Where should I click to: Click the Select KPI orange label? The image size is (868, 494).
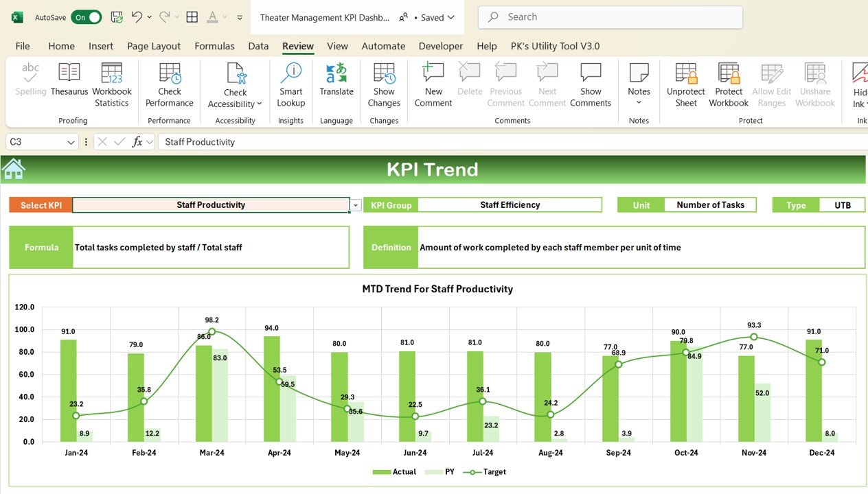pos(41,205)
